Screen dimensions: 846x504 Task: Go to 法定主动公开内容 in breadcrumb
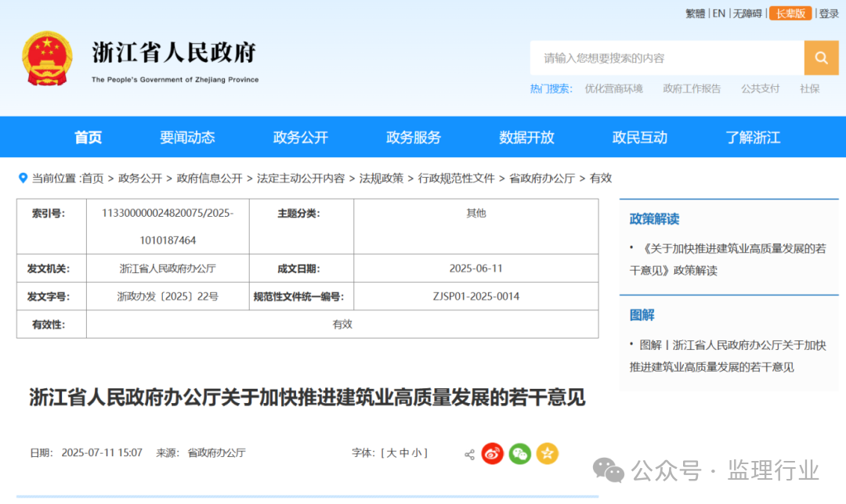tap(301, 178)
